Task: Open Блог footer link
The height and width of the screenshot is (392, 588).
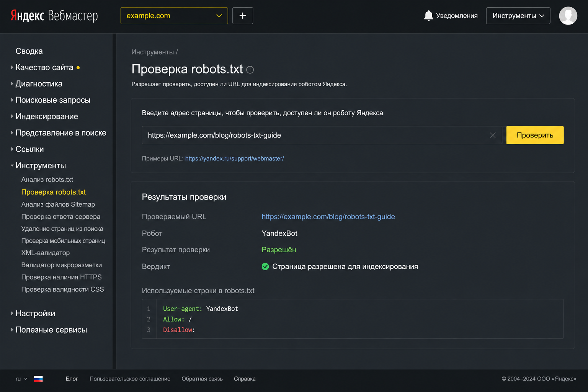Action: point(72,379)
